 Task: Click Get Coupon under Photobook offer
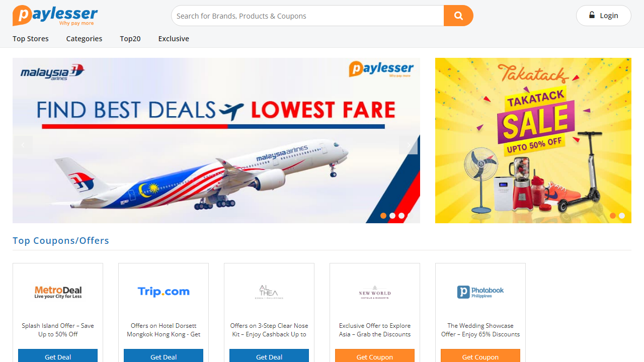coord(480,356)
